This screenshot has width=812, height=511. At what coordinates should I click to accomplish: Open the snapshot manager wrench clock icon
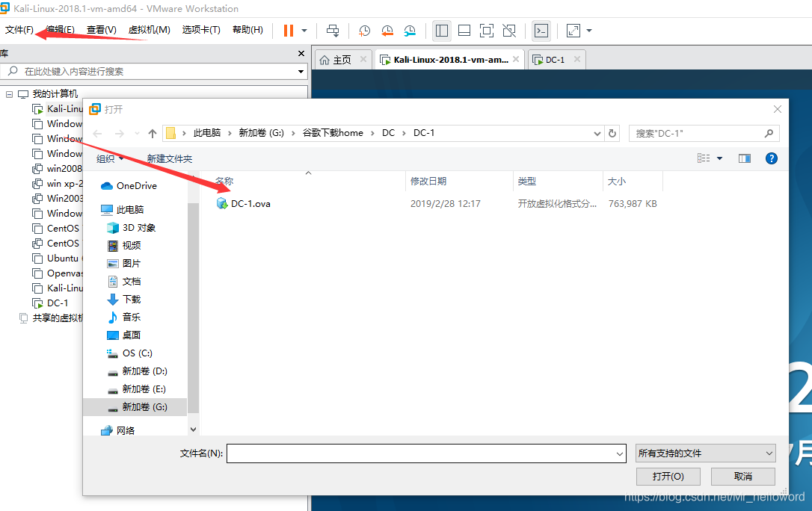tap(410, 31)
